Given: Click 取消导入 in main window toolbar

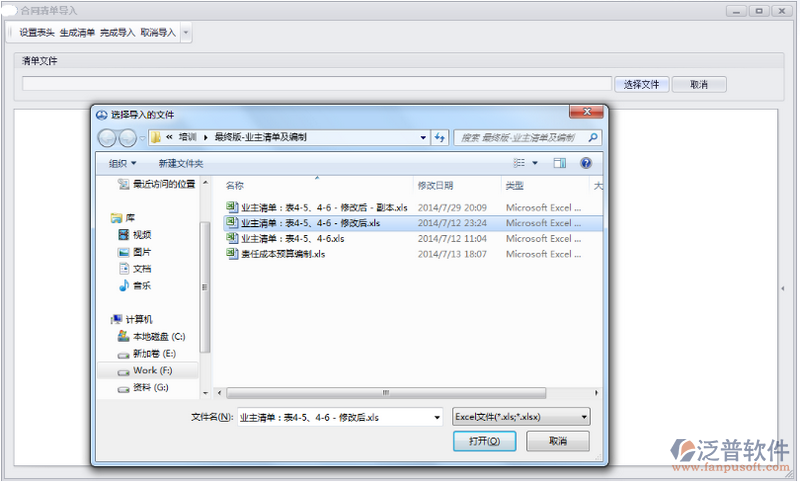Looking at the screenshot, I should (158, 33).
